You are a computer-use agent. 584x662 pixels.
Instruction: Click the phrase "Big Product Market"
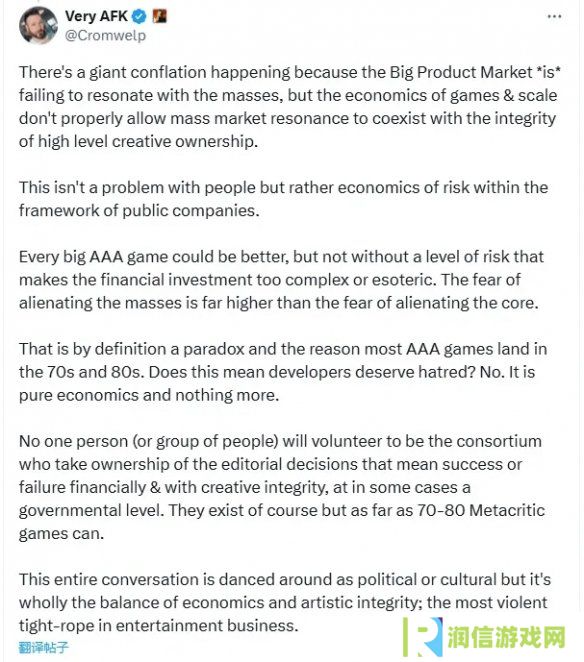pyautogui.click(x=461, y=72)
